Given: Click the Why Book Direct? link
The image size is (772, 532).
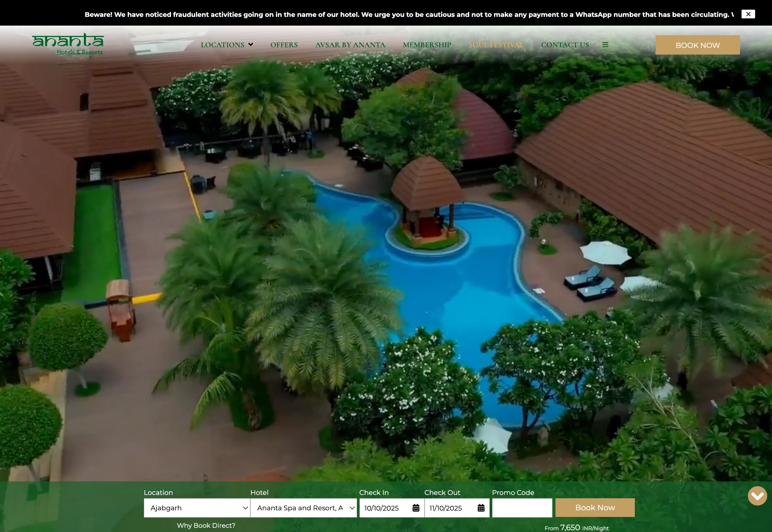Looking at the screenshot, I should tap(206, 525).
